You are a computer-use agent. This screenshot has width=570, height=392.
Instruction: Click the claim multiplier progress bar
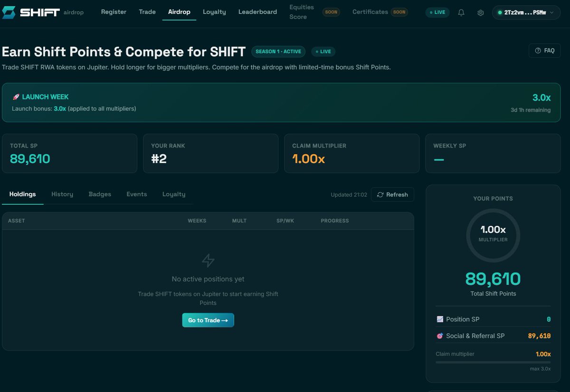(x=493, y=362)
